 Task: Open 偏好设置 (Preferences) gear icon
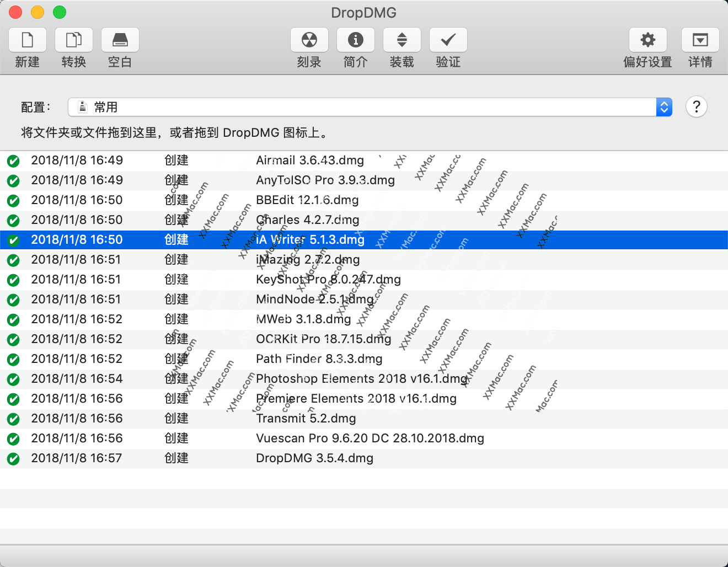tap(647, 40)
